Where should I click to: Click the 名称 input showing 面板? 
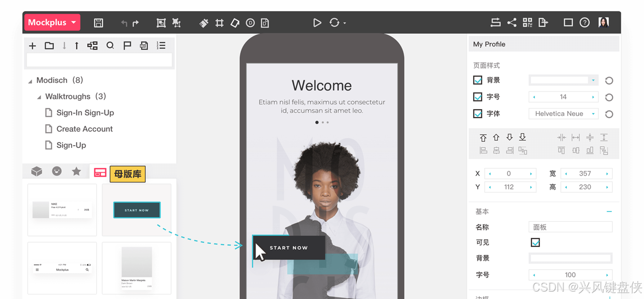click(x=570, y=227)
